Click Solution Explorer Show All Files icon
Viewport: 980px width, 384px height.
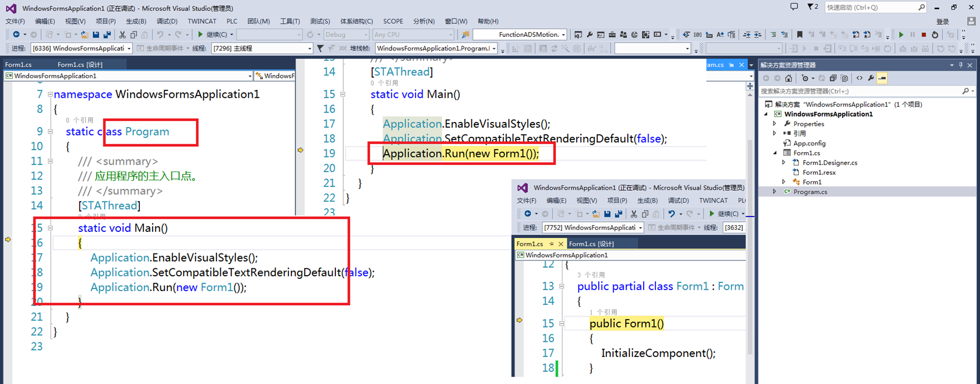(x=844, y=78)
